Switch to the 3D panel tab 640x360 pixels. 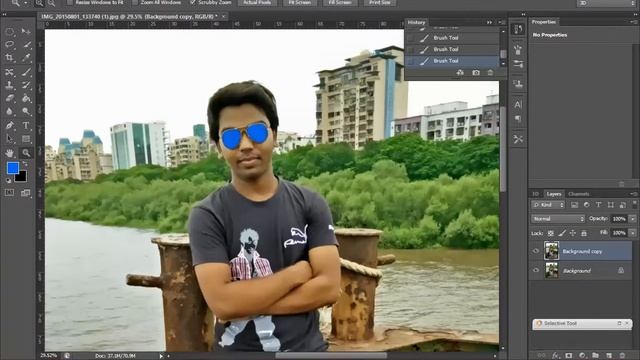[x=535, y=194]
